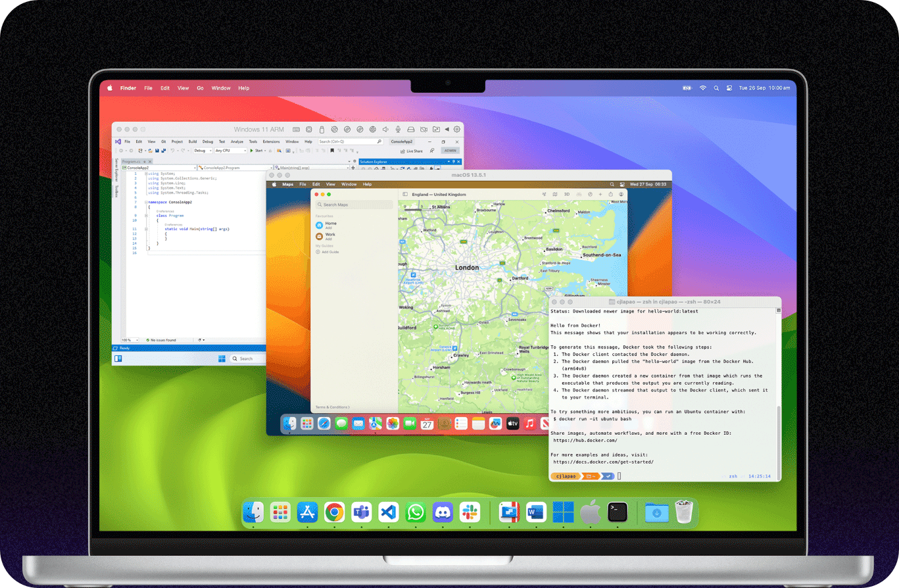
Task: Click the Maps account profile icon
Action: click(621, 194)
